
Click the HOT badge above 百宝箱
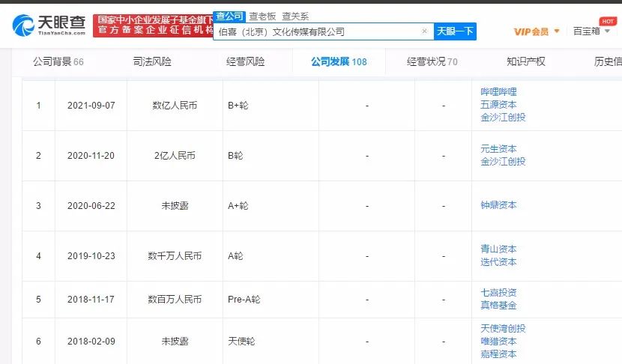click(x=608, y=22)
